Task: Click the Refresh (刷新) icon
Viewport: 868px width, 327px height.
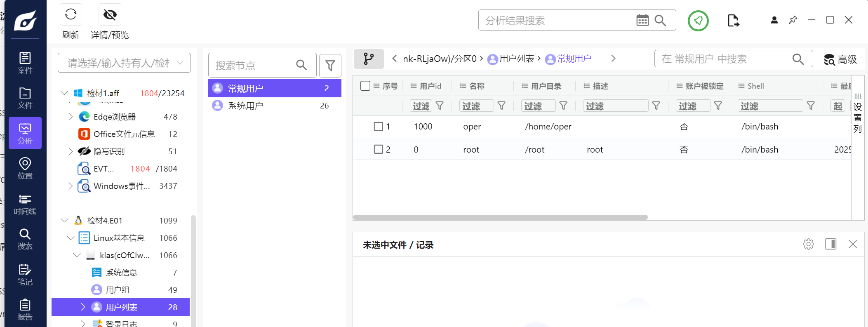Action: pos(71,14)
